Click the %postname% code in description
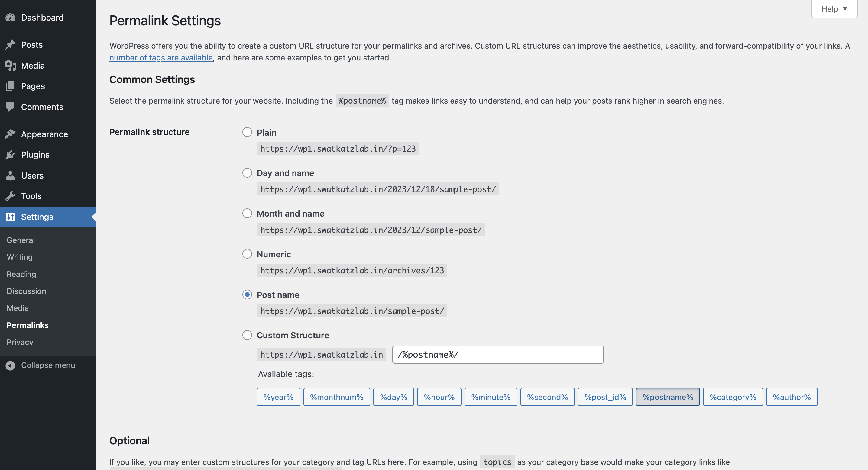Screen dimensions: 868x470 pyautogui.click(x=362, y=101)
